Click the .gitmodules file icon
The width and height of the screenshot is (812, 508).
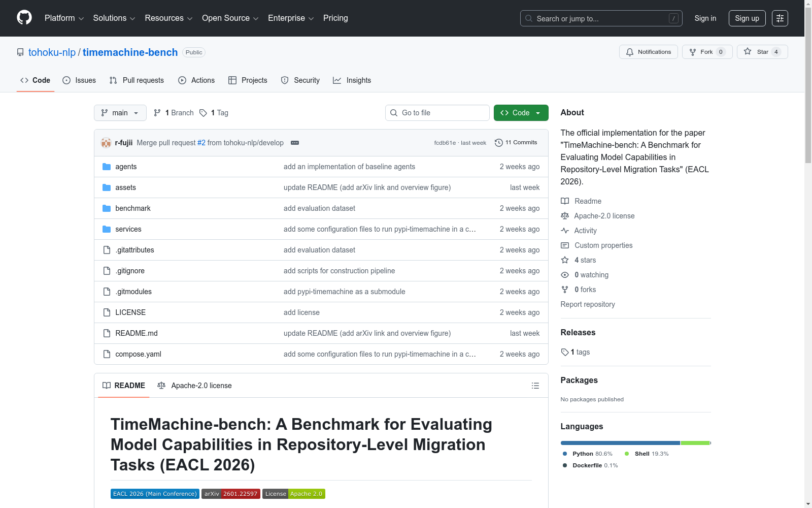107,292
